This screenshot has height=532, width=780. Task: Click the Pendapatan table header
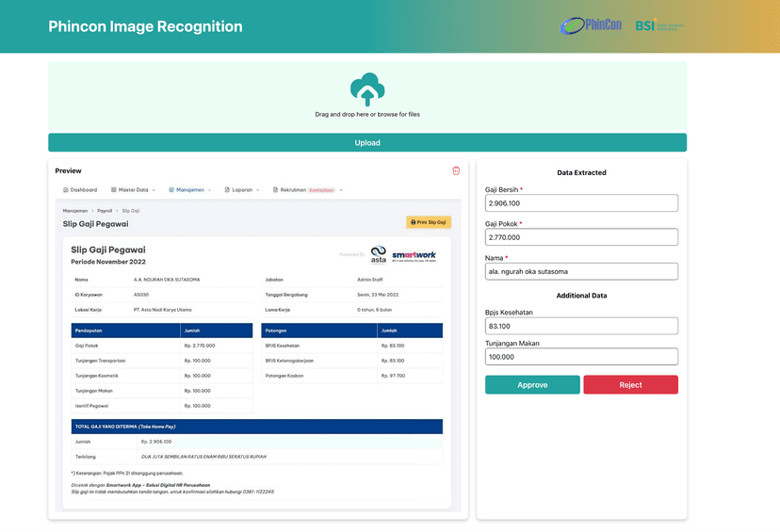[89, 330]
